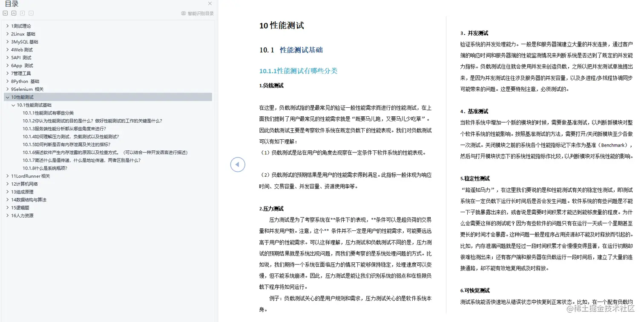Click the expand-all outline icon
The image size is (644, 322).
point(5,13)
